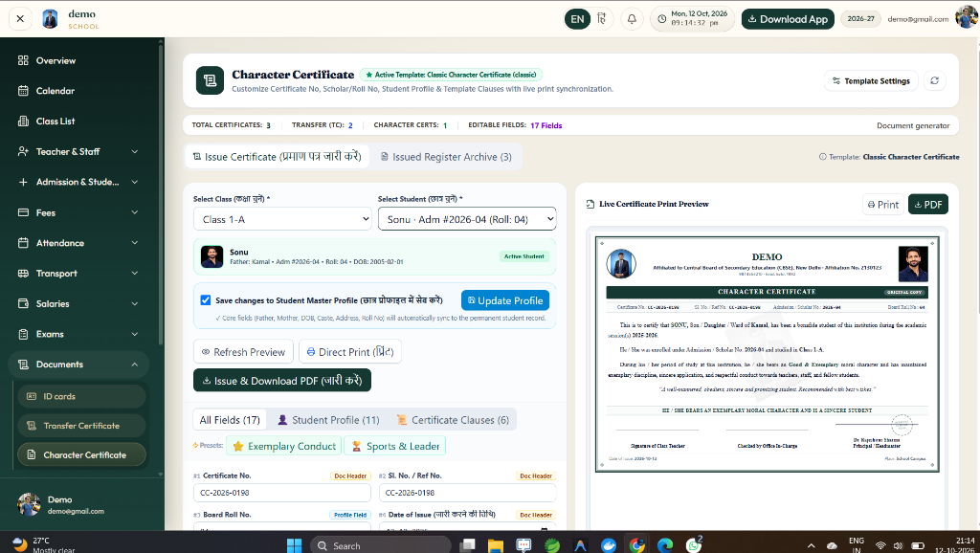Click the Template Settings button
Viewport: 980px width, 553px height.
[x=871, y=80]
